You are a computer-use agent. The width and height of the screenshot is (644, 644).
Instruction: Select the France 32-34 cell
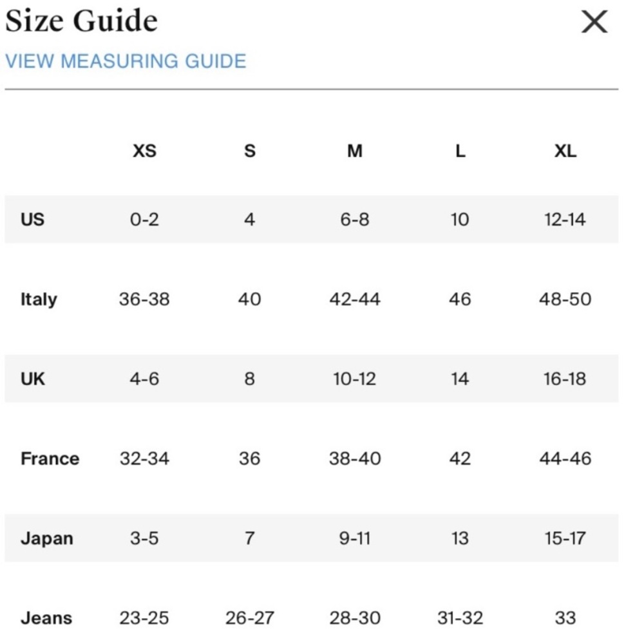point(144,459)
